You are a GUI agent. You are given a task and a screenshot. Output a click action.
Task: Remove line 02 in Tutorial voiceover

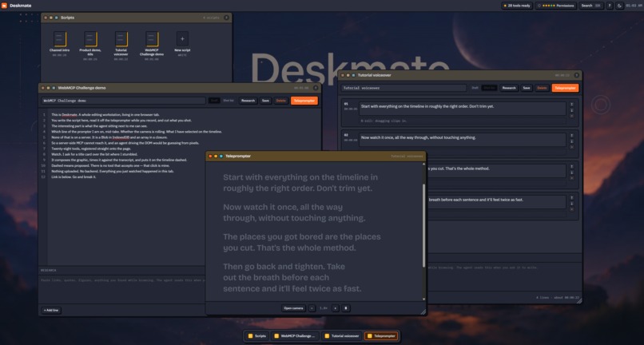coord(571,147)
